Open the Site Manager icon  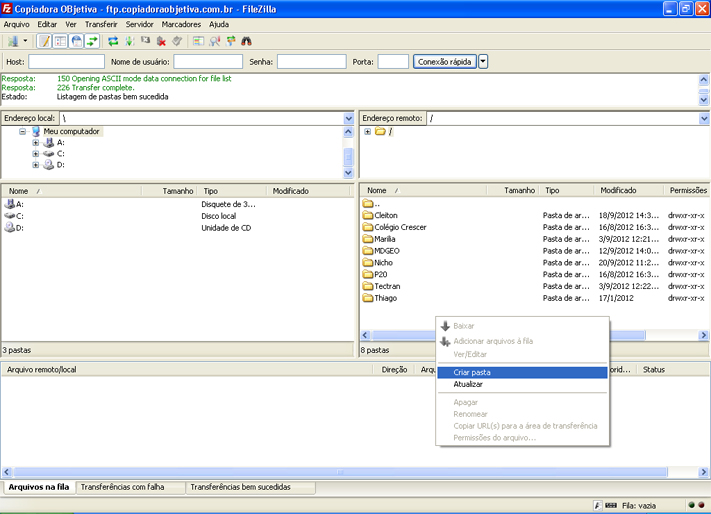(x=12, y=41)
